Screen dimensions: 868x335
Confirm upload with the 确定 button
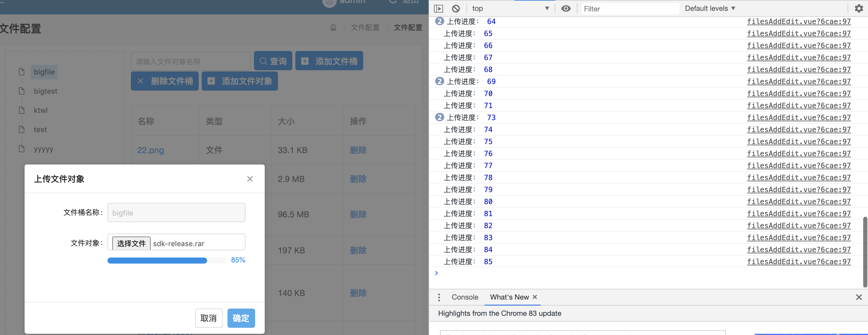click(x=241, y=318)
